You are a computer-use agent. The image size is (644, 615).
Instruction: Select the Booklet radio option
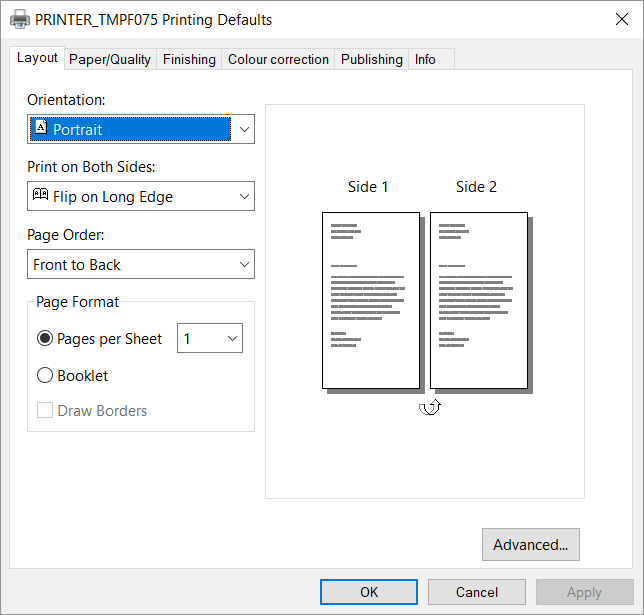click(x=45, y=376)
